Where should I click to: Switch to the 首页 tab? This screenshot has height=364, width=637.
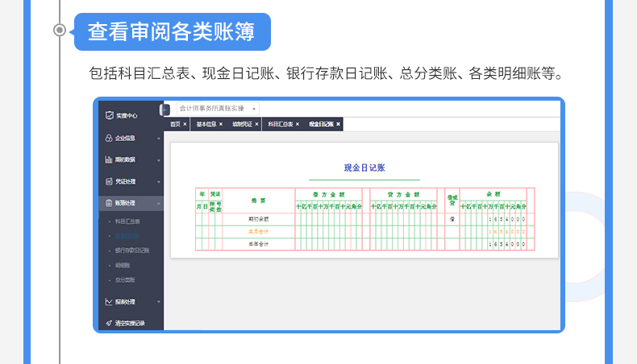click(x=175, y=125)
